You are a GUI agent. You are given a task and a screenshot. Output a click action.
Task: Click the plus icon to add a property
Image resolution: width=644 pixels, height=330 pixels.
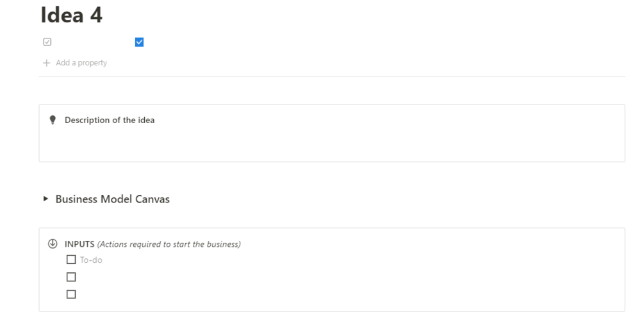coord(46,63)
